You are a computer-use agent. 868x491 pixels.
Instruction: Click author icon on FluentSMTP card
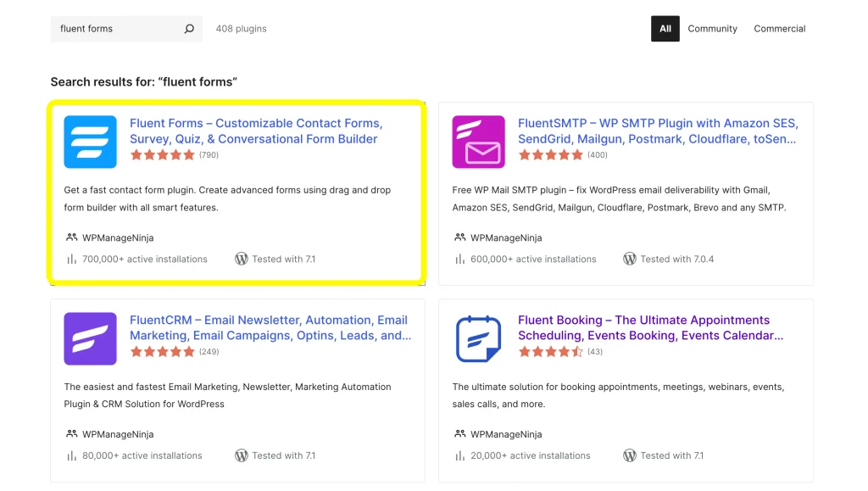[459, 237]
